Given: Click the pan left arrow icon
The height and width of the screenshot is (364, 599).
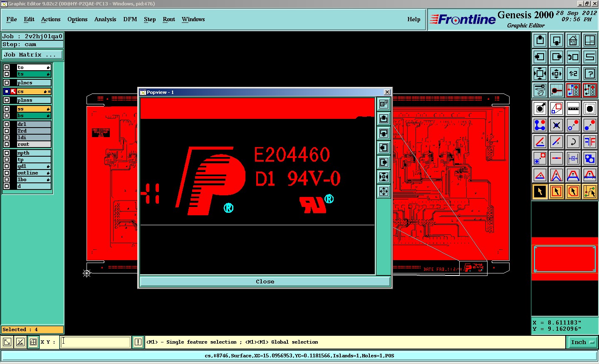Looking at the screenshot, I should coord(540,57).
